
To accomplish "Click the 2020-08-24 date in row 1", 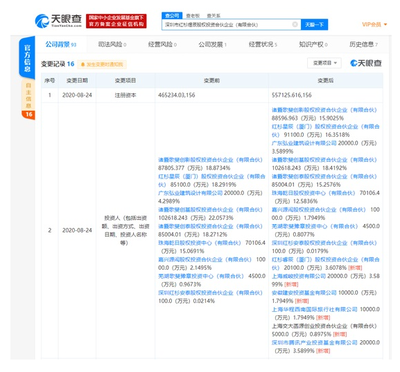I will (x=77, y=95).
